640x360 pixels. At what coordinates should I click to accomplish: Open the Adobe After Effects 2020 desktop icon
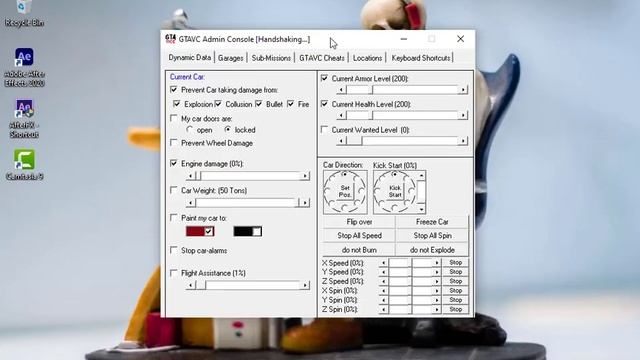pos(24,67)
